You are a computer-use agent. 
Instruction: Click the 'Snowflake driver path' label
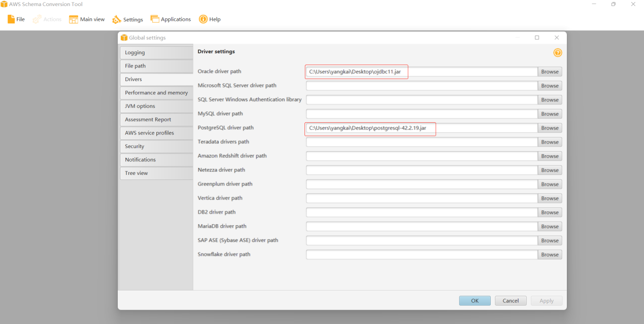tap(224, 254)
